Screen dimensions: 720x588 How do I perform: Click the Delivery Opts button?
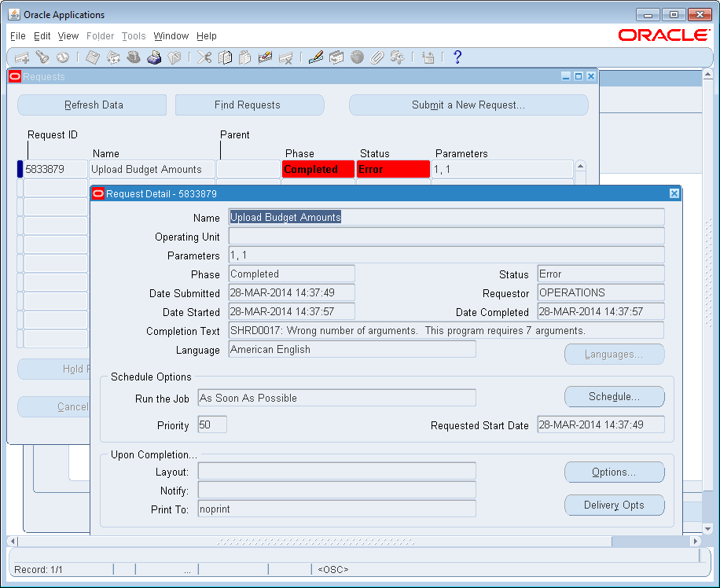(614, 505)
